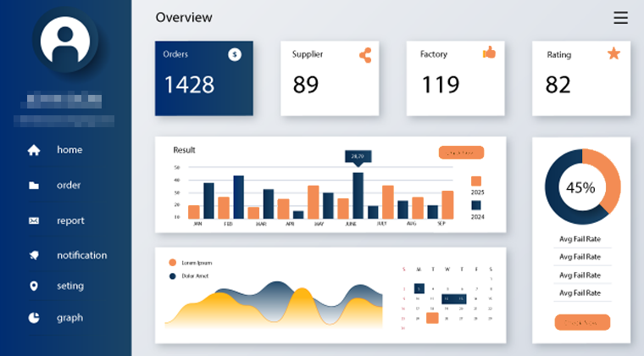Click the thumbs-up icon on Factory card

click(489, 53)
